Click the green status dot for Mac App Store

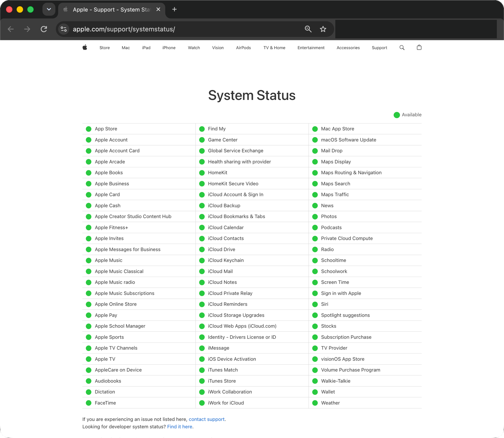click(x=315, y=129)
